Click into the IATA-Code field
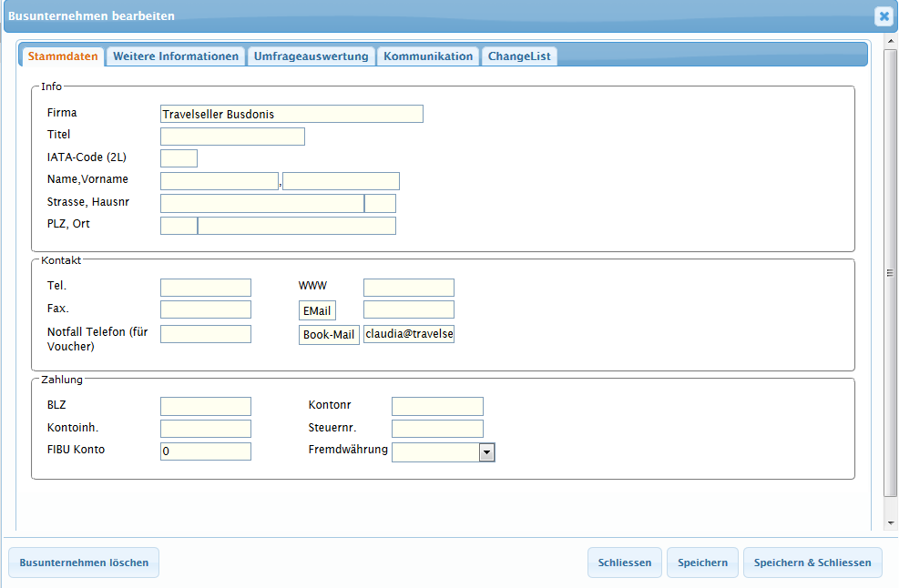The height and width of the screenshot is (588, 899). click(179, 158)
